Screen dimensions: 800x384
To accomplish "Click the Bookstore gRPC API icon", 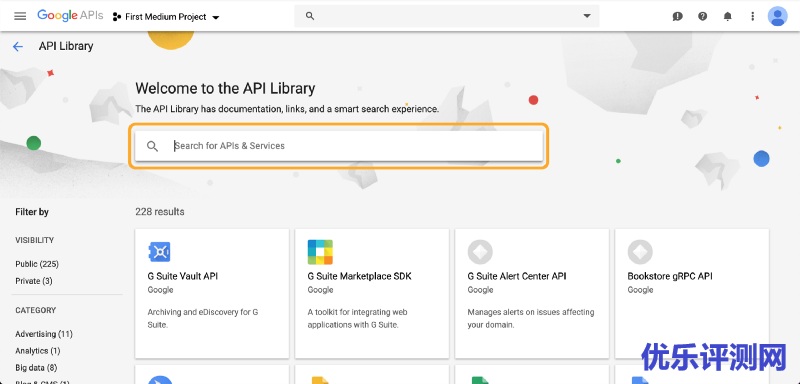I will pos(640,252).
